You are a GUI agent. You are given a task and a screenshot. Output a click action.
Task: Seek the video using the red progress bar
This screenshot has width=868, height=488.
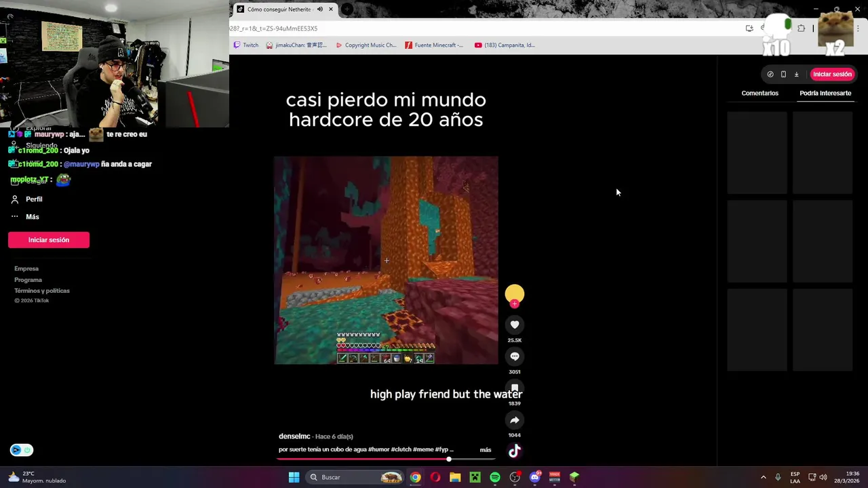tap(385, 460)
